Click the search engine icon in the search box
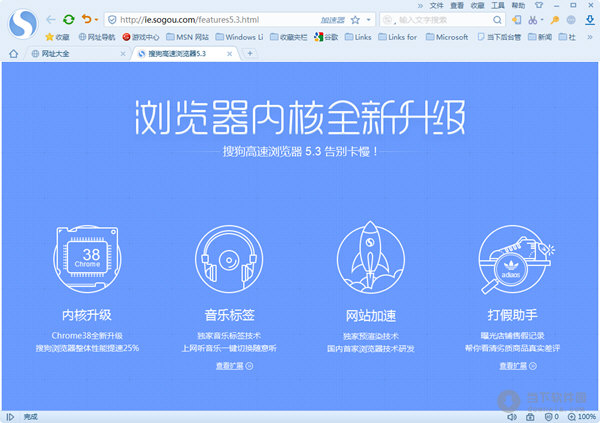 [387, 20]
